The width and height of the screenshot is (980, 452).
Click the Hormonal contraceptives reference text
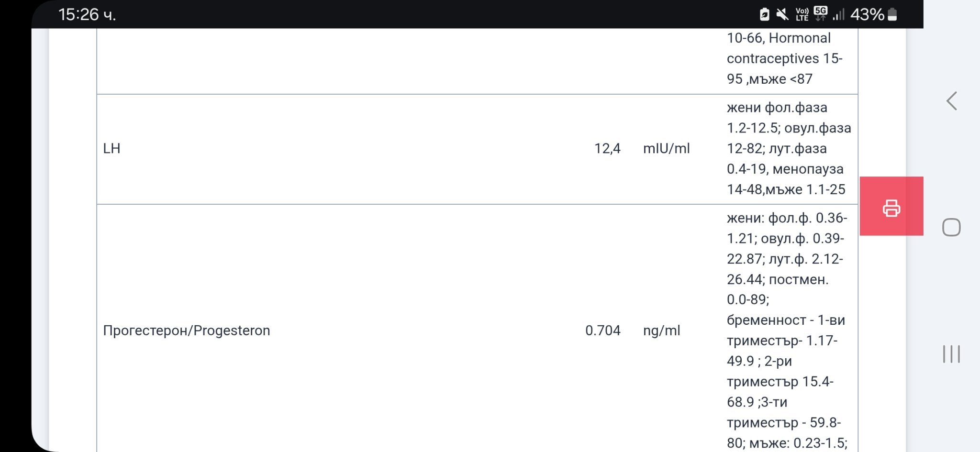[783, 58]
